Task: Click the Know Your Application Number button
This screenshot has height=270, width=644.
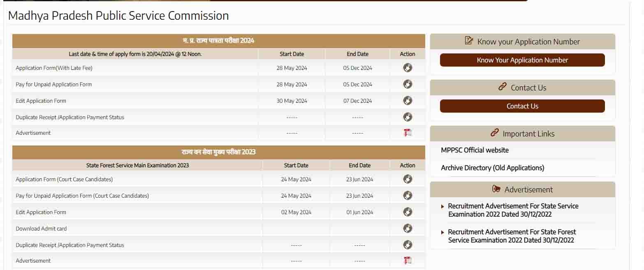Action: (522, 60)
